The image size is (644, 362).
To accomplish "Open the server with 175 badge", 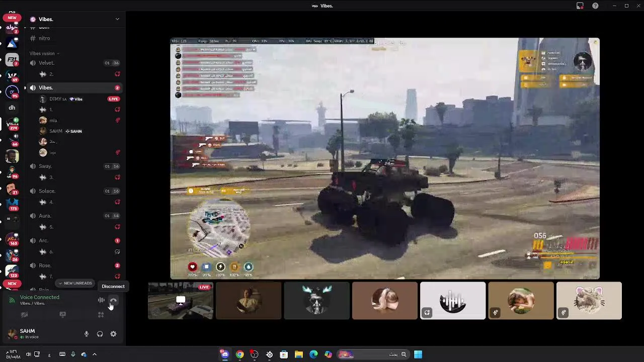I will 12,205.
